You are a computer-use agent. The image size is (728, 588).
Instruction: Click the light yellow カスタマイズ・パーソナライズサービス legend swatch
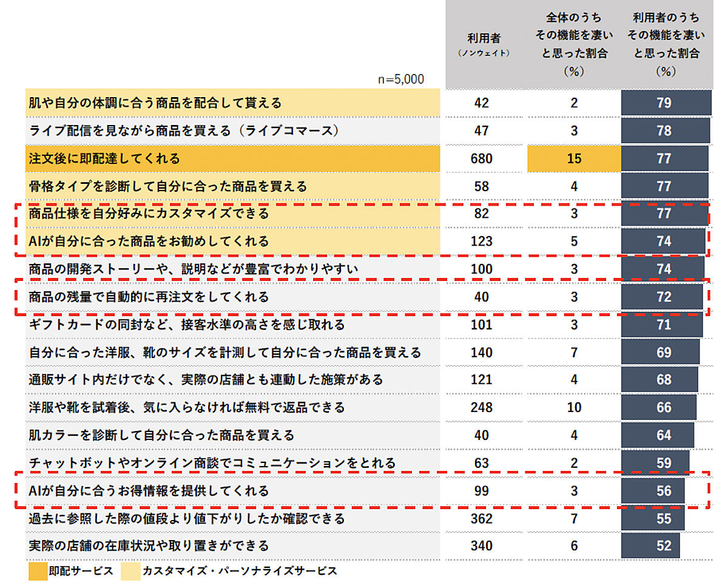pyautogui.click(x=129, y=571)
